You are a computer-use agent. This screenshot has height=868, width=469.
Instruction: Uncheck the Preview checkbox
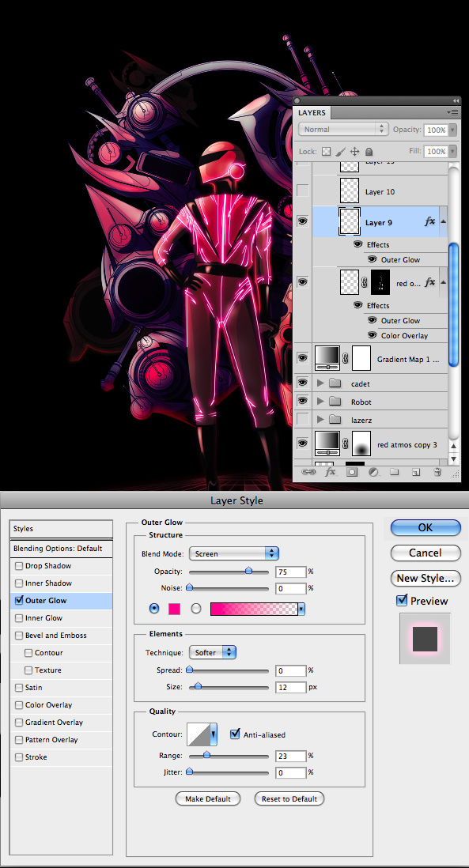pyautogui.click(x=402, y=600)
